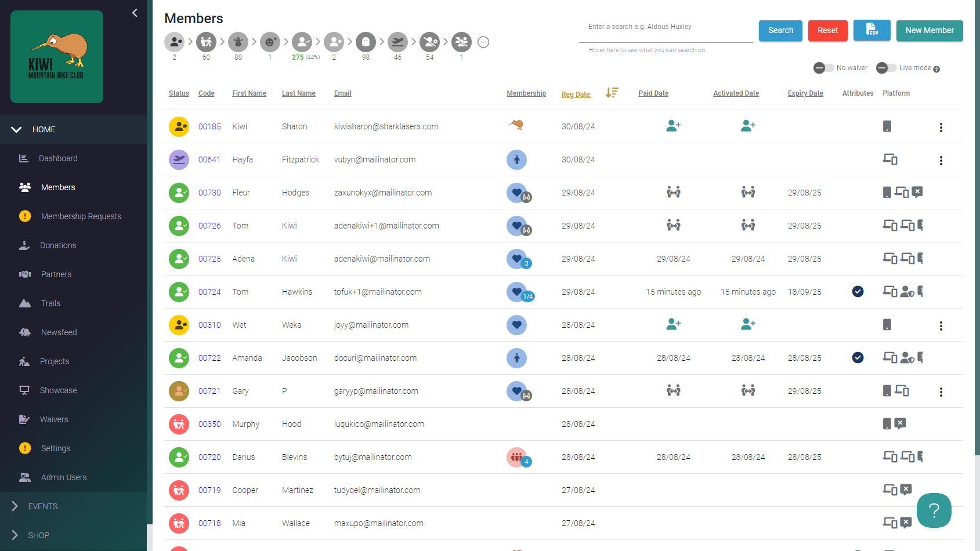Viewport: 980px width, 551px height.
Task: Click the mobile platform icon for Wet Weka
Action: [x=887, y=325]
